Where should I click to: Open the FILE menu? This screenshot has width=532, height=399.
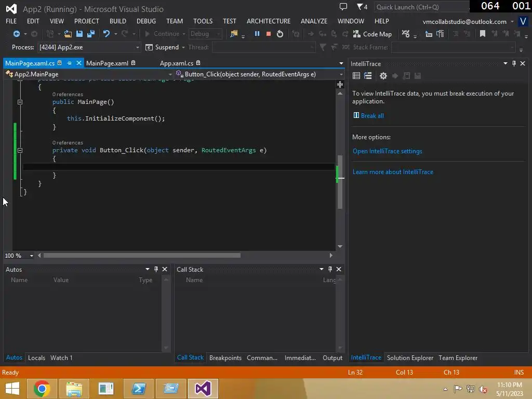(11, 21)
